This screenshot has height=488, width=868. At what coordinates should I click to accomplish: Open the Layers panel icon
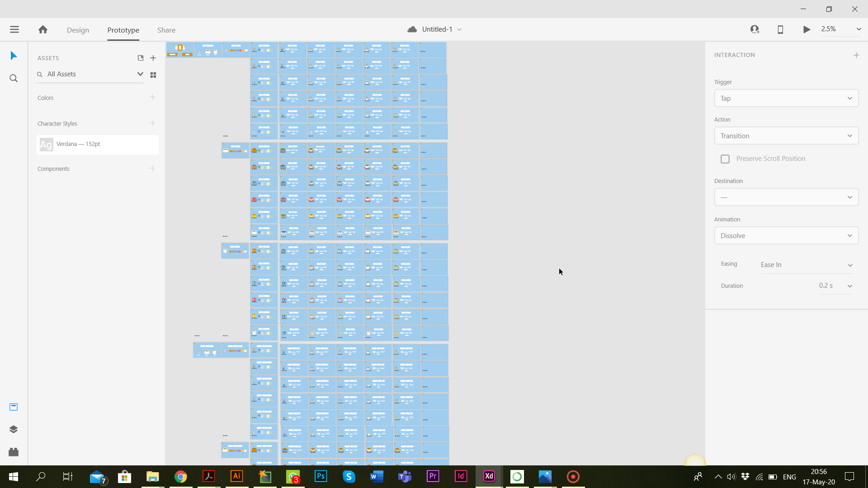tap(14, 429)
